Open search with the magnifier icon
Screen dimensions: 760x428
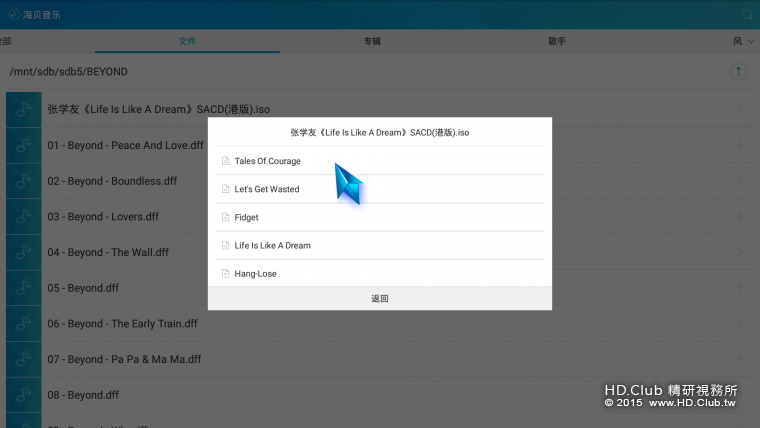click(x=747, y=15)
